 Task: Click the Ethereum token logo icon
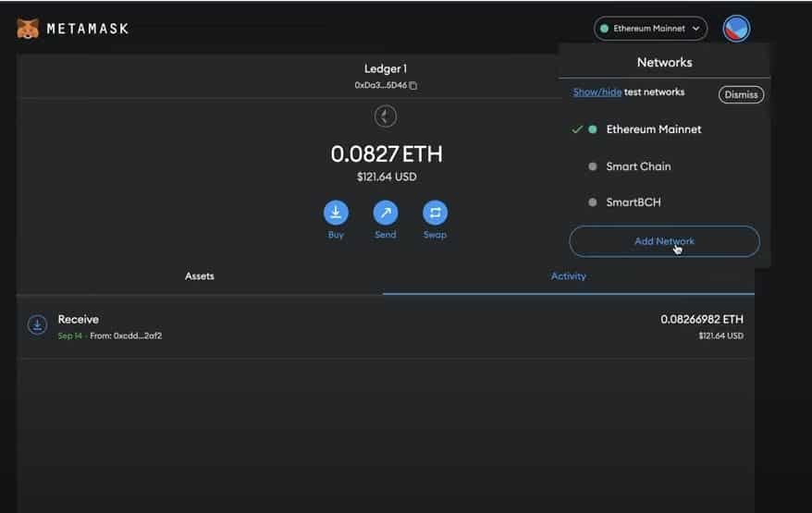coord(386,116)
